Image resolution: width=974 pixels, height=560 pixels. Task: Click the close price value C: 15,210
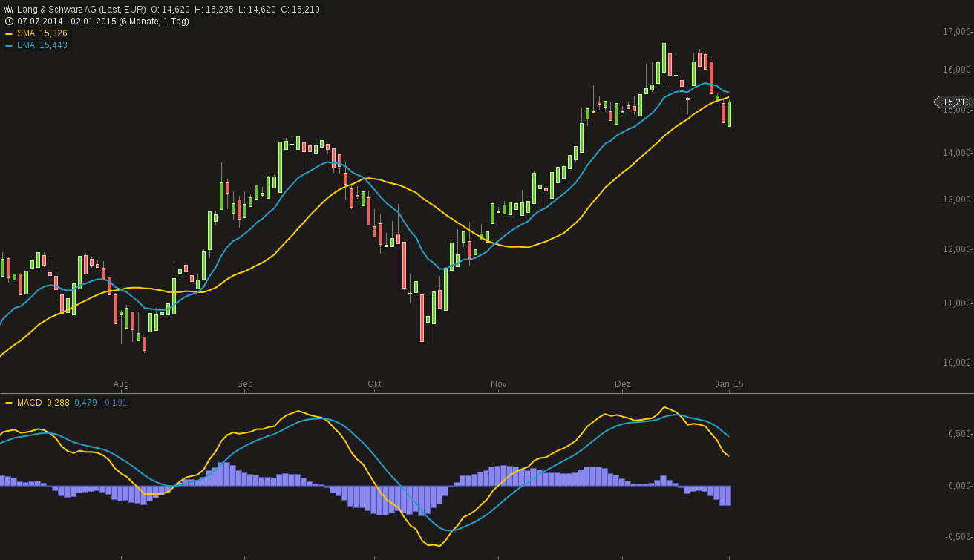coord(300,10)
